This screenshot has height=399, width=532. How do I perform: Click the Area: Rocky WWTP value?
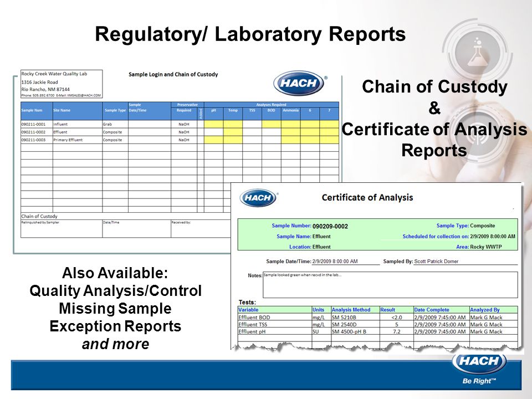(x=486, y=247)
